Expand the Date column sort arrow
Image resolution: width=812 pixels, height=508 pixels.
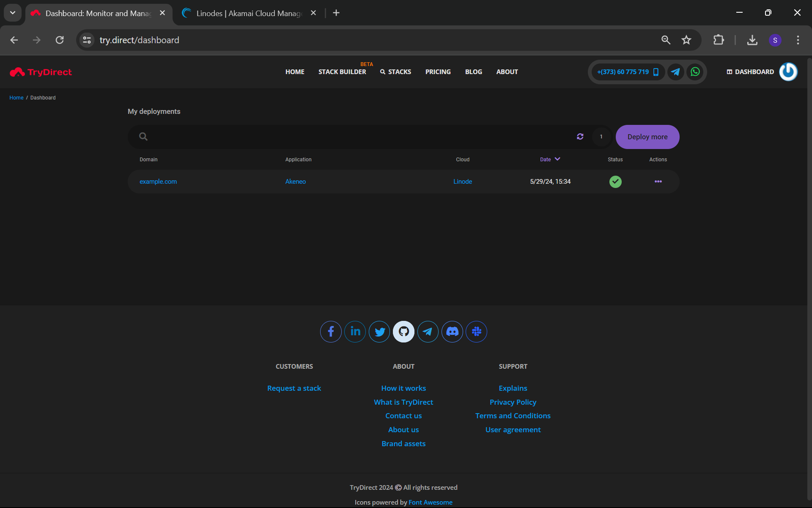pyautogui.click(x=557, y=159)
